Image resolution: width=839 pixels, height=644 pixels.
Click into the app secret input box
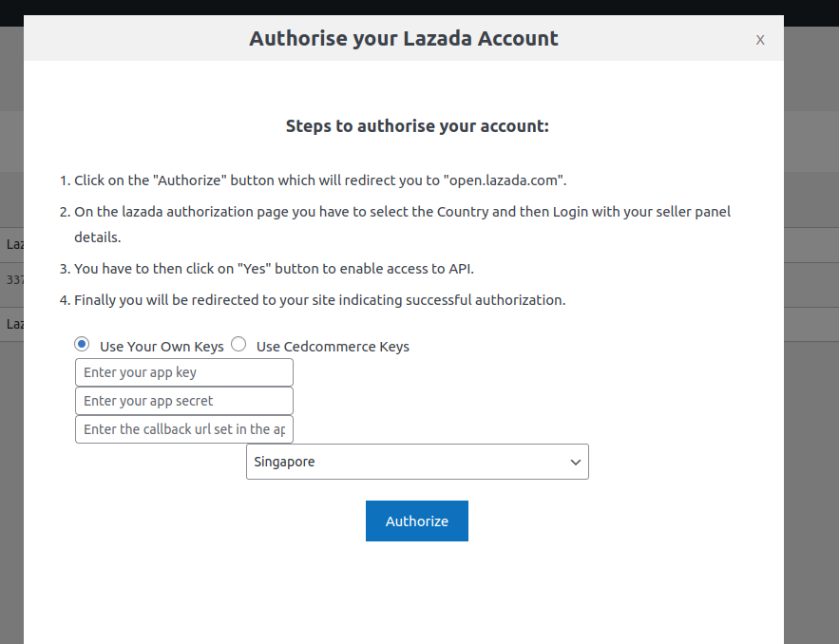[x=184, y=401]
